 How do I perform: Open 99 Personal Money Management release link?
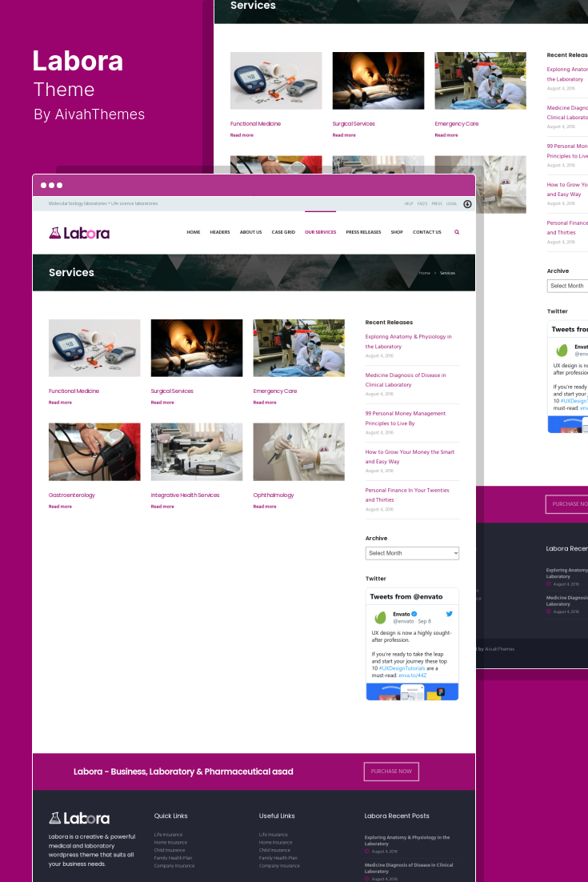[x=406, y=418]
